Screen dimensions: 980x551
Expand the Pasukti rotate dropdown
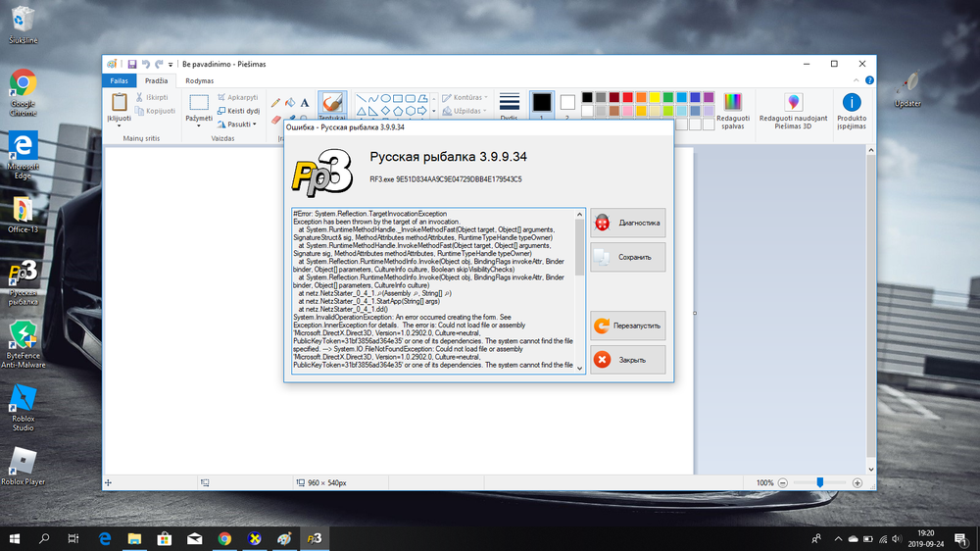[241, 125]
